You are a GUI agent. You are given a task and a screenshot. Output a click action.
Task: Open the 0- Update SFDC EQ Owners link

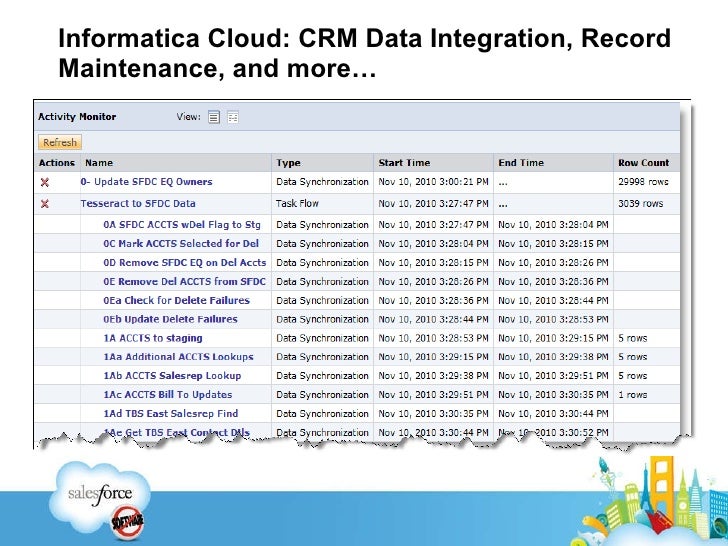click(x=146, y=182)
